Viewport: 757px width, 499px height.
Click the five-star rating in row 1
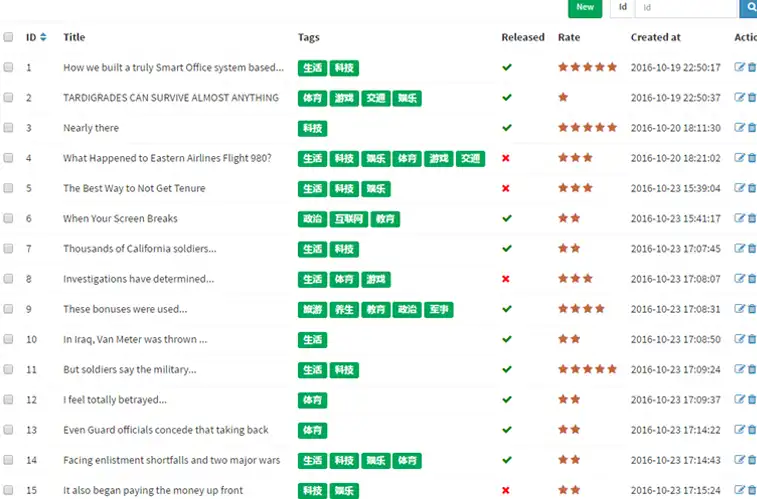pos(587,68)
